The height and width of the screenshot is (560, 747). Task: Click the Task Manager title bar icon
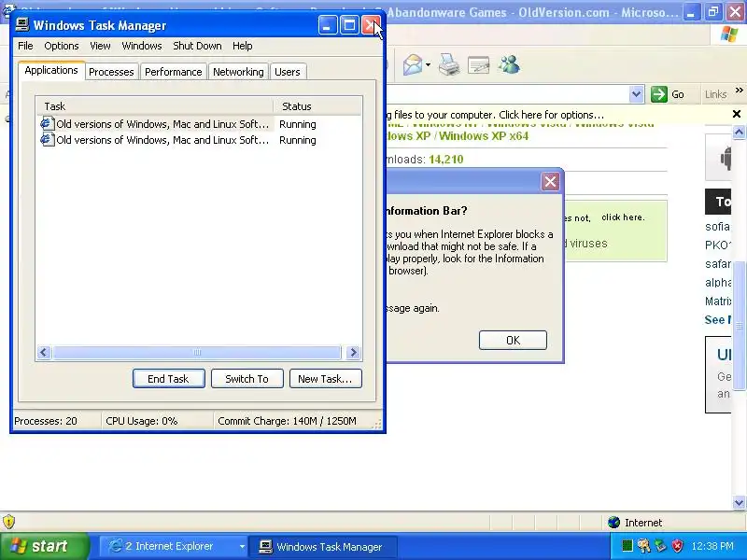(x=21, y=24)
